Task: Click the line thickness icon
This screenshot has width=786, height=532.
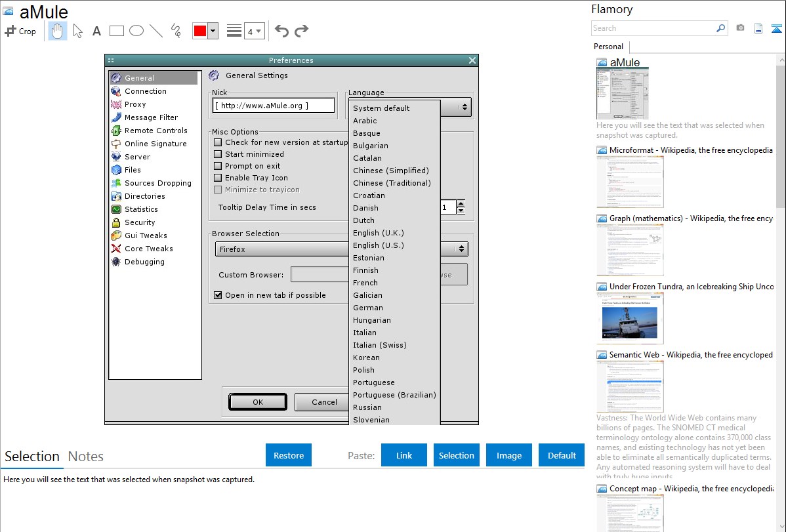Action: 234,31
